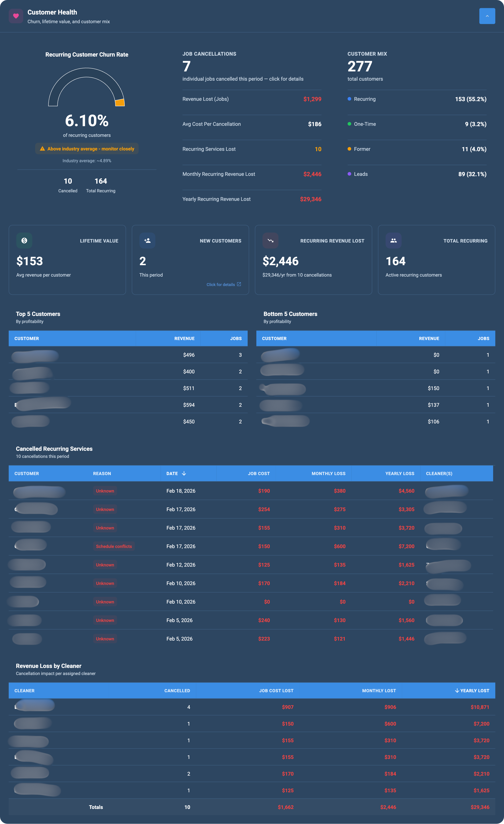This screenshot has height=824, width=504.
Task: Click the purple Leads dot in Customer Mix
Action: tap(349, 174)
